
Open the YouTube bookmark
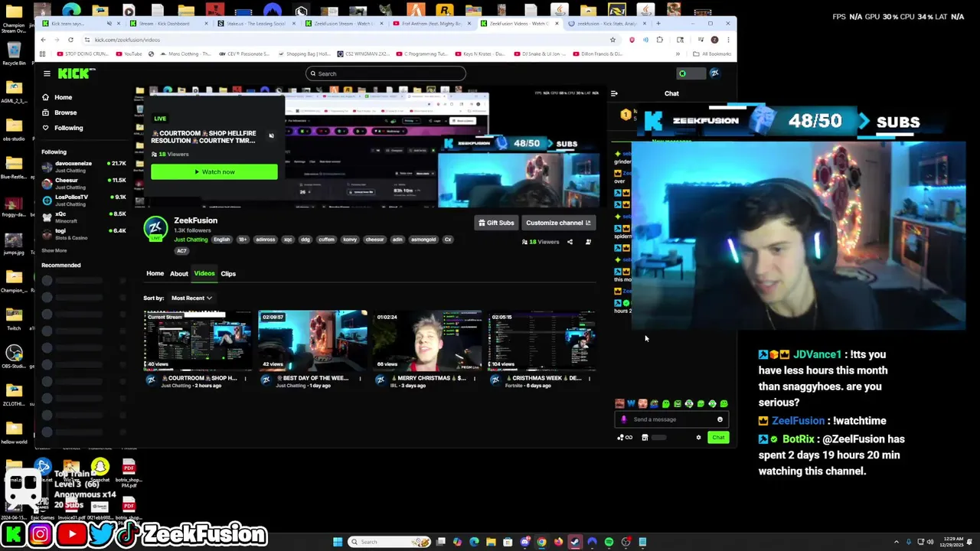coord(129,54)
